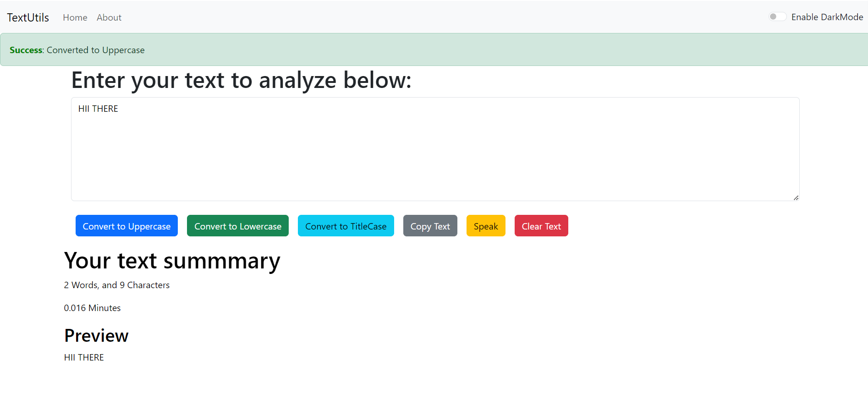Click the textarea resize handle
The width and height of the screenshot is (868, 399).
pos(796,197)
